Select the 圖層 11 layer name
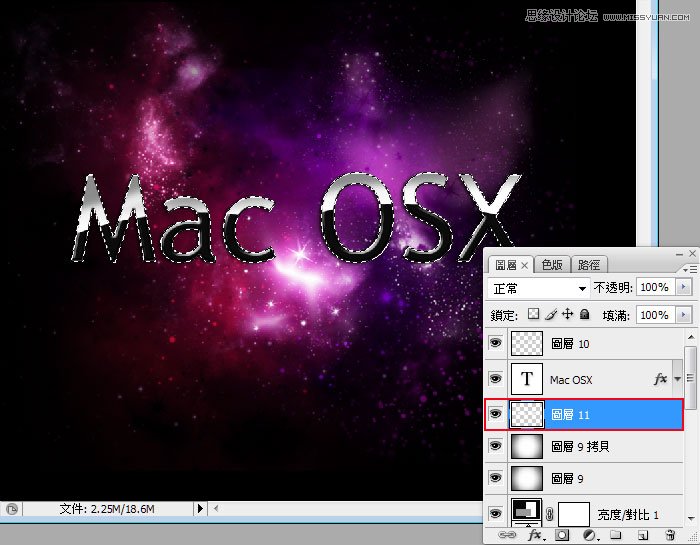The width and height of the screenshot is (700, 545). click(x=570, y=415)
